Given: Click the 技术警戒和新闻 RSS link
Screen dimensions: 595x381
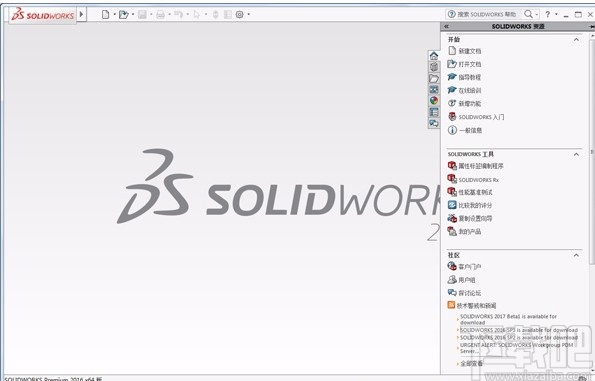Looking at the screenshot, I should [x=476, y=305].
